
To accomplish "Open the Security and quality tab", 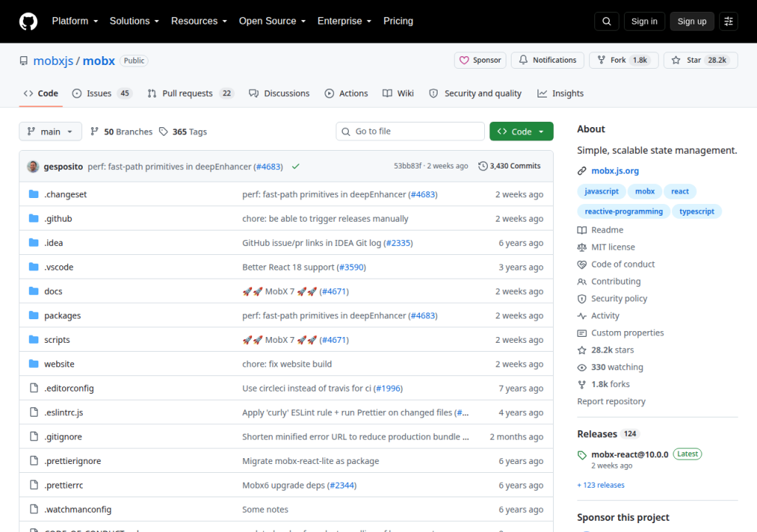I will tap(475, 94).
